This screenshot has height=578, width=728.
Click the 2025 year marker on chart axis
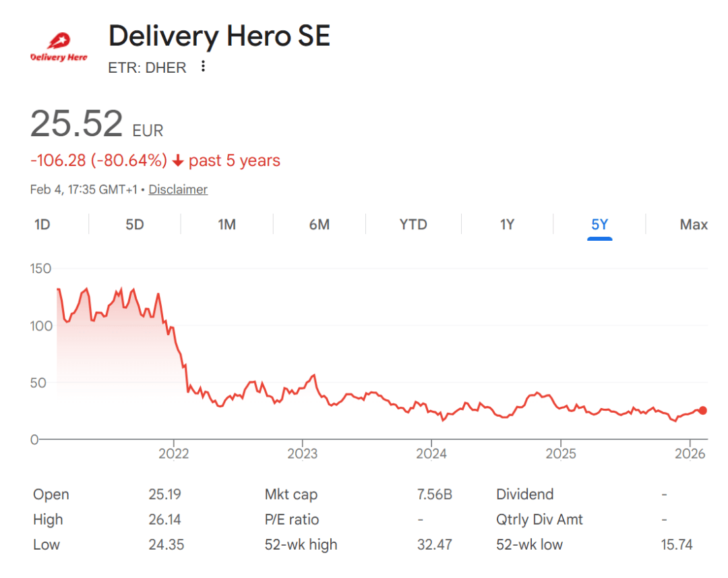tap(561, 454)
